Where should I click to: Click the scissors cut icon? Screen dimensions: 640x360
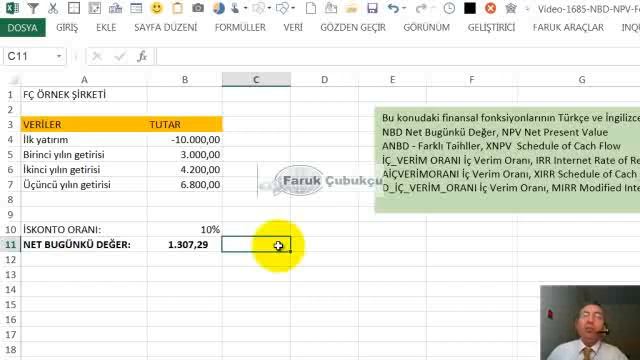coord(53,8)
